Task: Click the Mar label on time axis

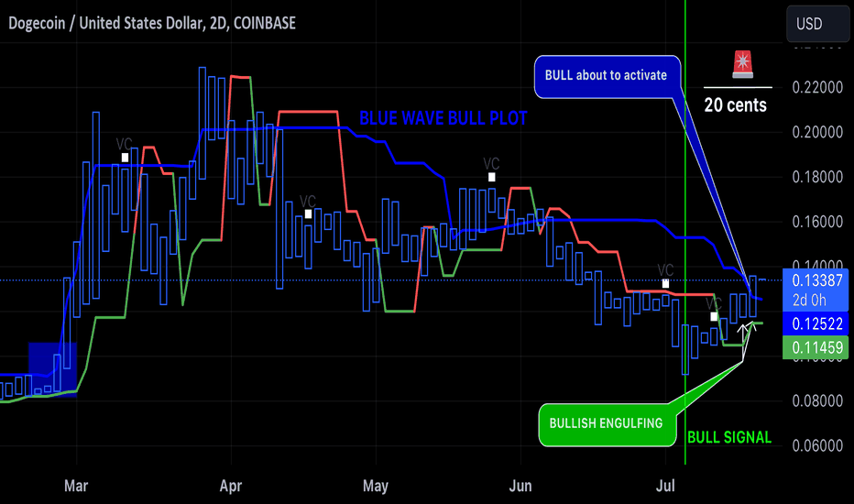Action: pyautogui.click(x=76, y=486)
